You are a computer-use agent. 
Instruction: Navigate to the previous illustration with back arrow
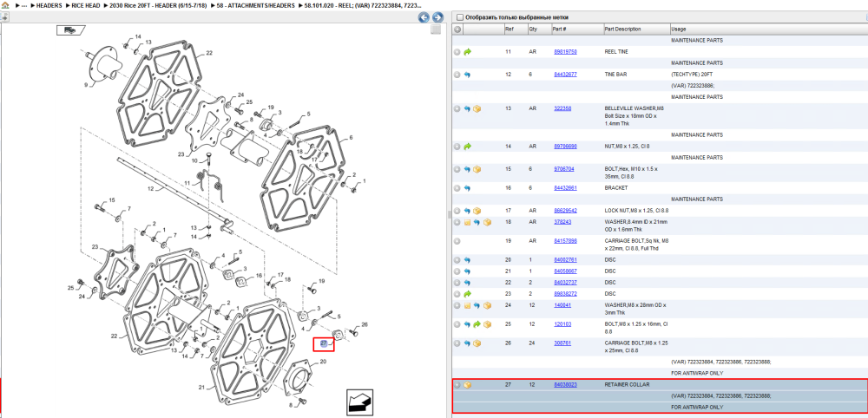tap(424, 17)
